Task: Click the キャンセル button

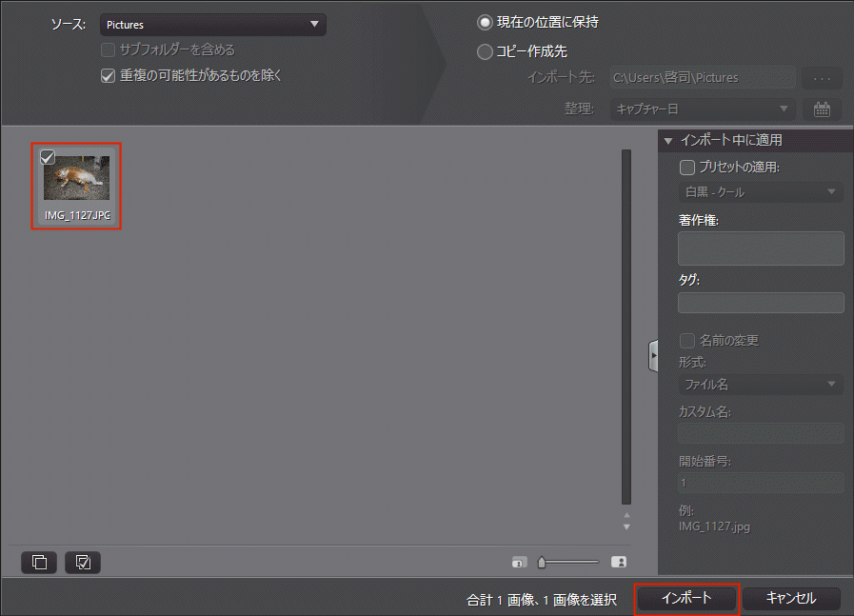Action: coord(791,599)
